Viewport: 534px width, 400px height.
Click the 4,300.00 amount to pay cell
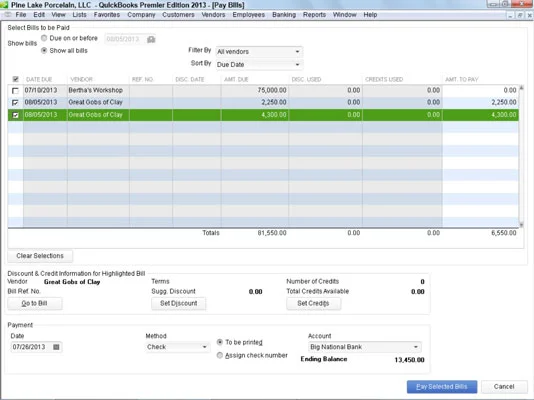[481, 115]
